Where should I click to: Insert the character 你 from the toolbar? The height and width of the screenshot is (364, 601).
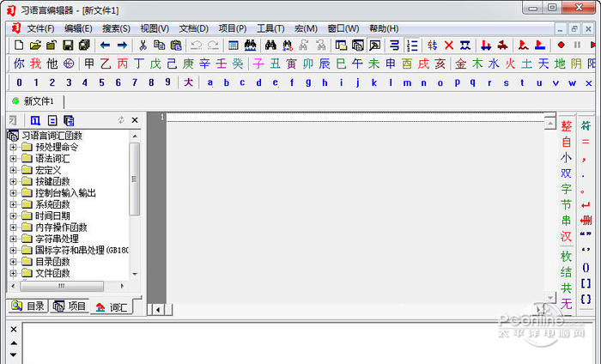[x=19, y=64]
